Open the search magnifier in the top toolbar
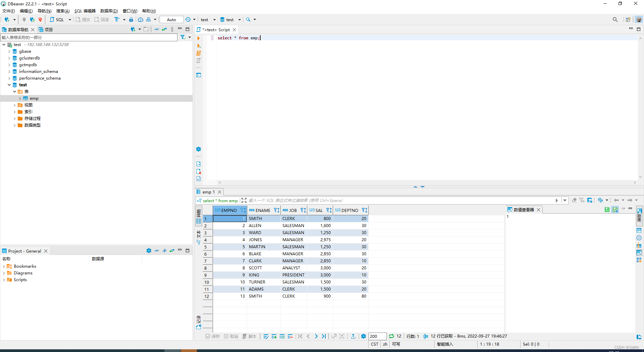This screenshot has width=644, height=352. click(615, 19)
